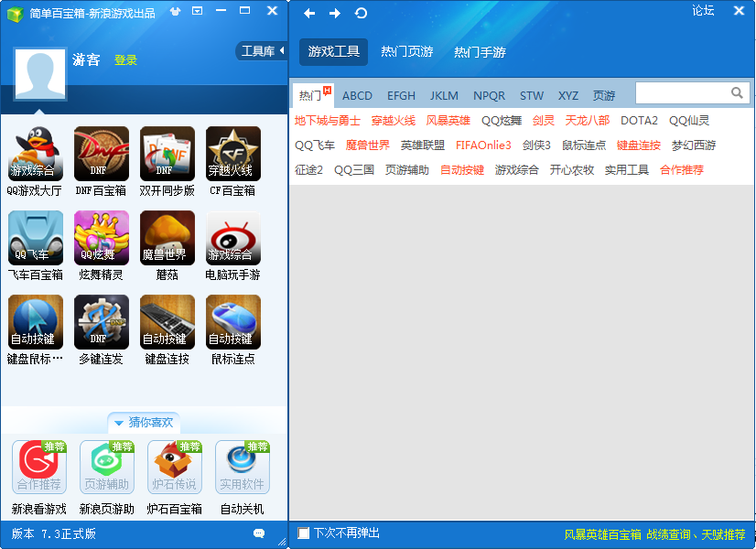Select the ABCD category tab
The width and height of the screenshot is (756, 549).
(x=357, y=96)
